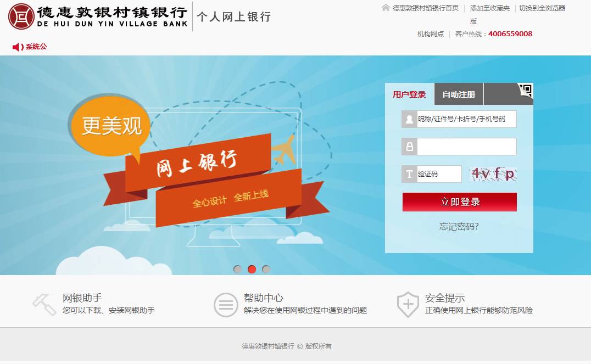Click the 立即登录 button
Screen dimensions: 591x364
[460, 202]
